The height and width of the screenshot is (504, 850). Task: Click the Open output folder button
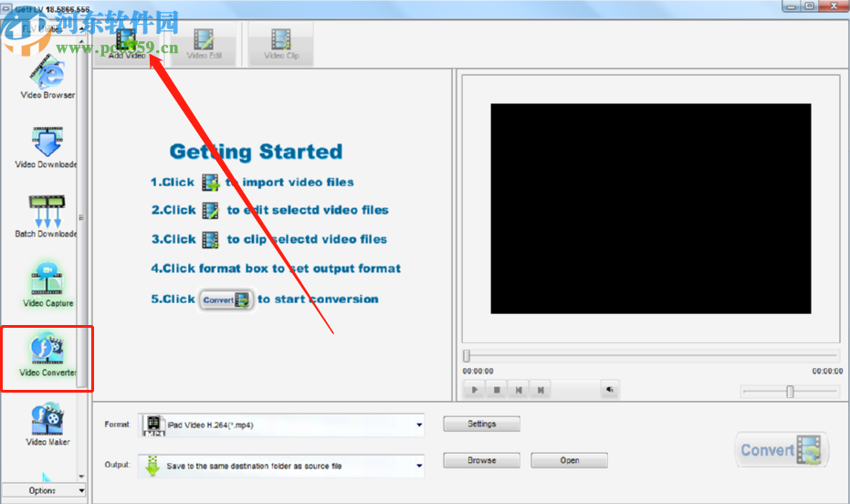[569, 460]
